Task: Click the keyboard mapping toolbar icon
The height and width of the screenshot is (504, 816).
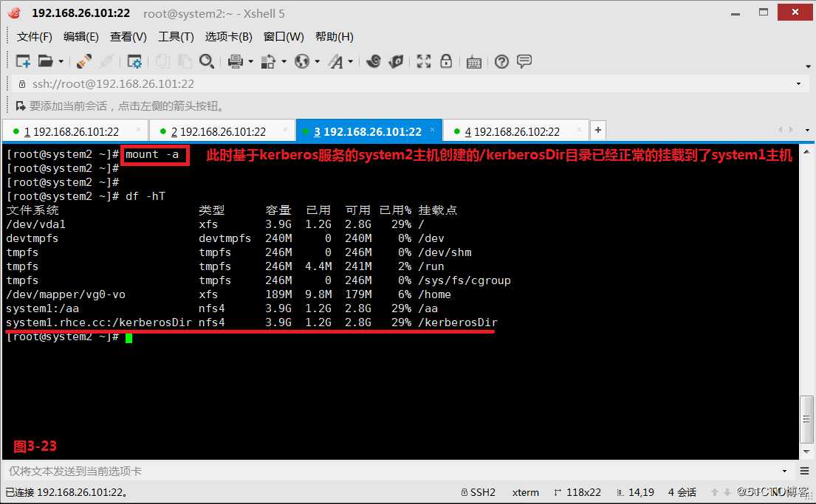Action: coord(473,62)
